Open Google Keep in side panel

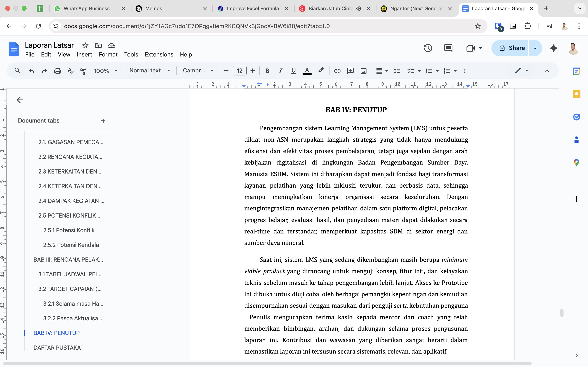[x=576, y=94]
